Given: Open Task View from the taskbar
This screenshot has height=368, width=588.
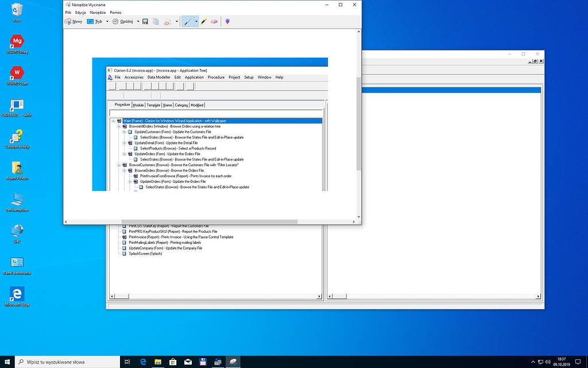Looking at the screenshot, I should [x=126, y=362].
